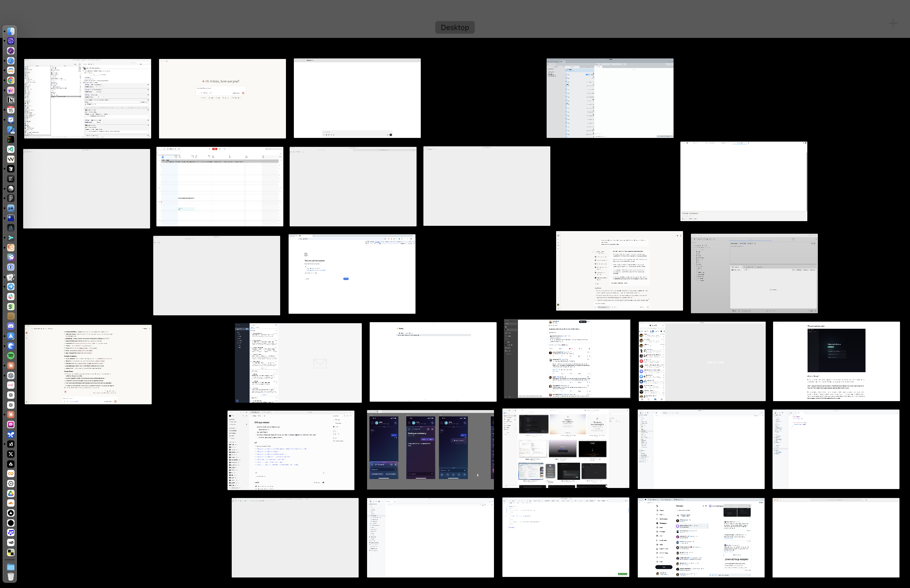
Task: Launch Google Chrome from the dock
Action: coord(11,81)
